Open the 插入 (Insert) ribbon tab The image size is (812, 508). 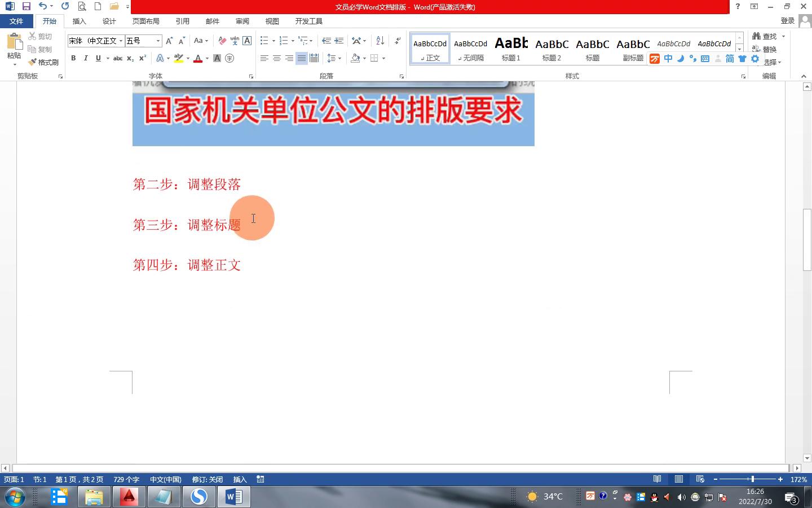(x=79, y=21)
